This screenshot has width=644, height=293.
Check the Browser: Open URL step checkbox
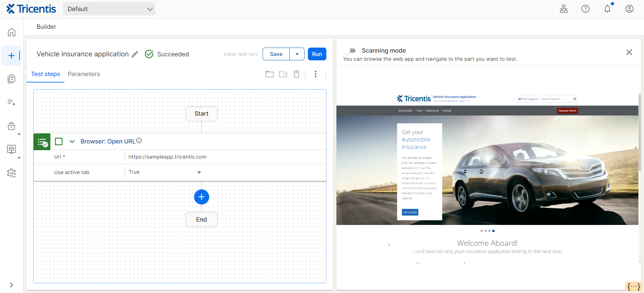tap(59, 141)
